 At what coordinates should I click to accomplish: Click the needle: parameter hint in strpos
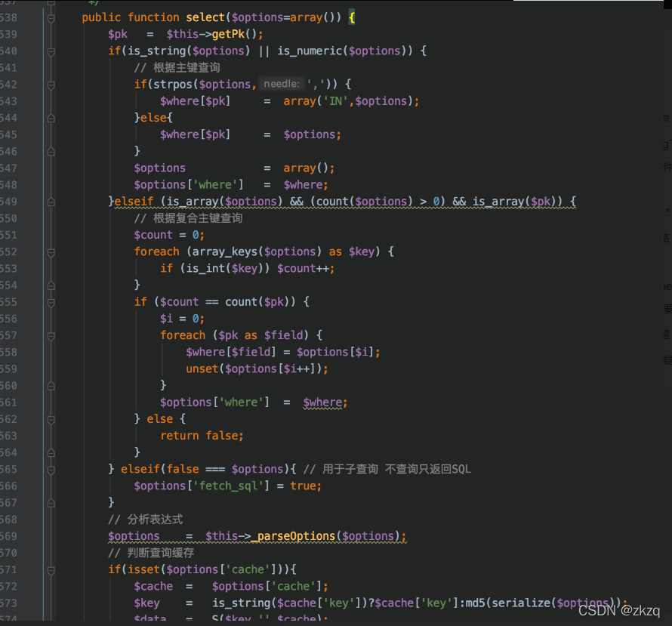282,84
